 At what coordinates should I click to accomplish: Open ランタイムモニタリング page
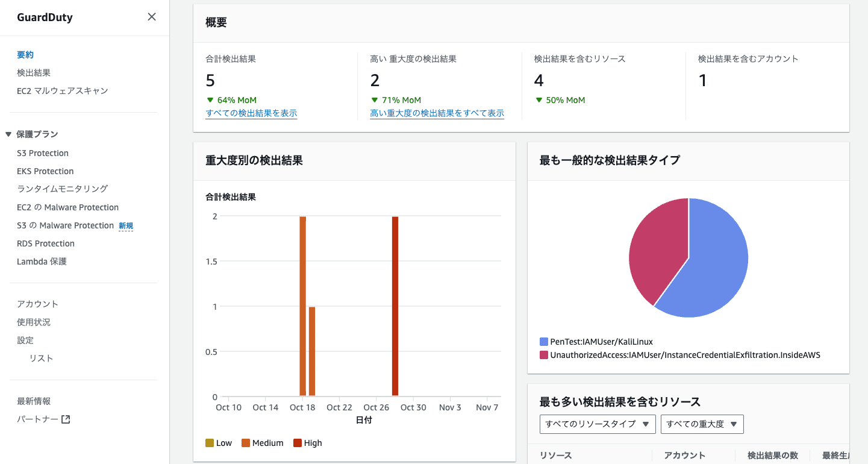[x=63, y=189]
